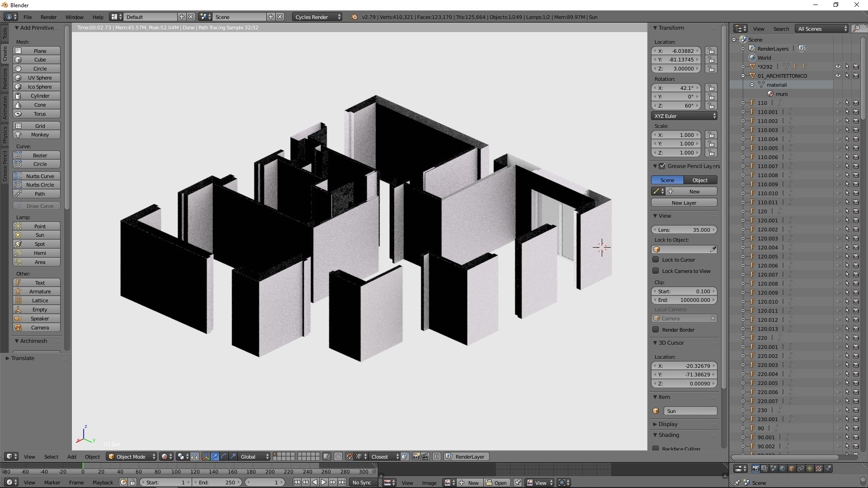
Task: Enable Backface Culling checkbox
Action: pos(656,449)
